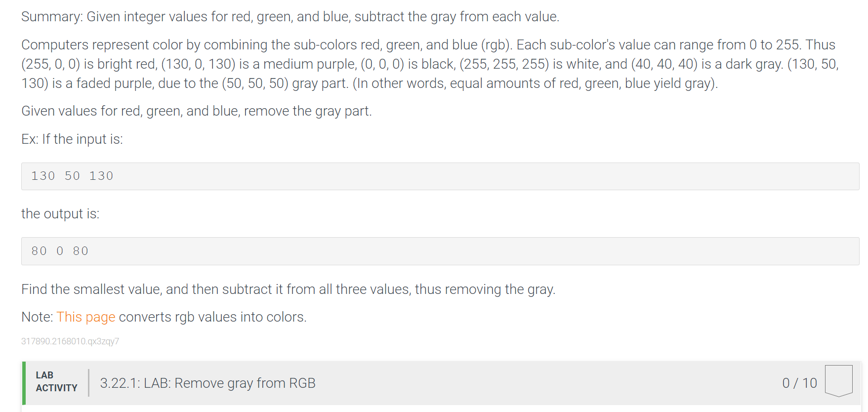Click the example output code block "80 0 80"
This screenshot has width=868, height=412.
pos(440,251)
